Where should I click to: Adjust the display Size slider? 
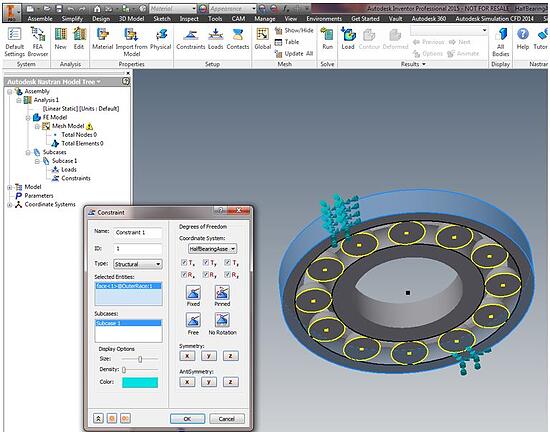(x=140, y=359)
